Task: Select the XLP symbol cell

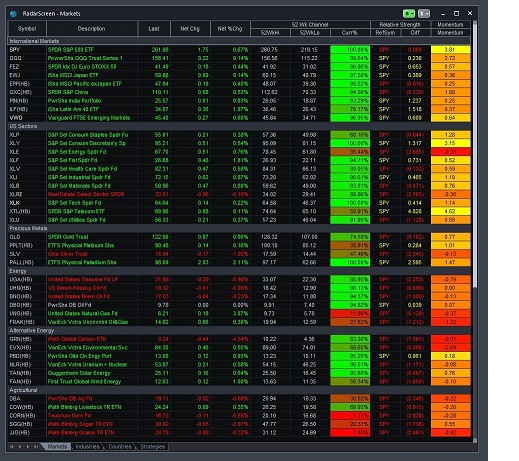Action: 27,135
